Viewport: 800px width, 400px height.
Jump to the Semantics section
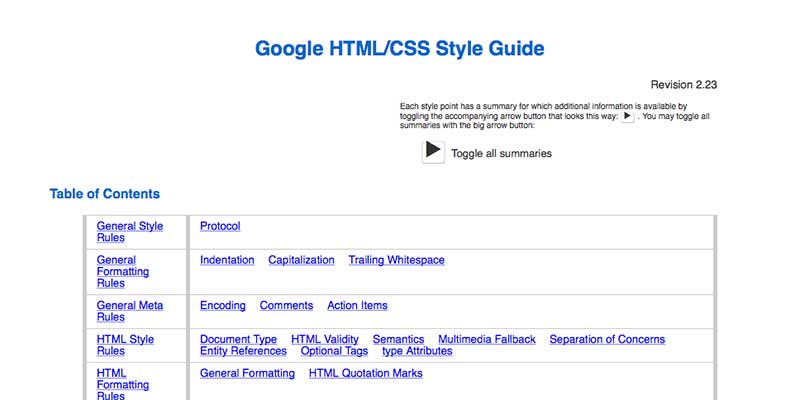click(398, 339)
